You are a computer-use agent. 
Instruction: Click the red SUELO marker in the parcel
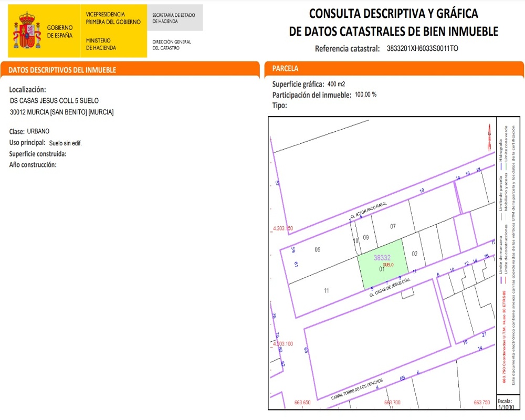[x=388, y=265]
